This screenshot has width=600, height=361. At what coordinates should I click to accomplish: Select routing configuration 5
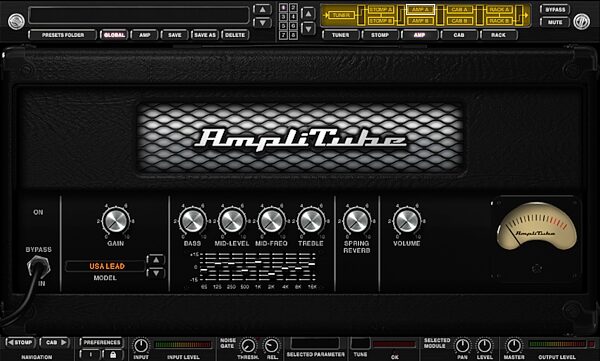pos(283,26)
